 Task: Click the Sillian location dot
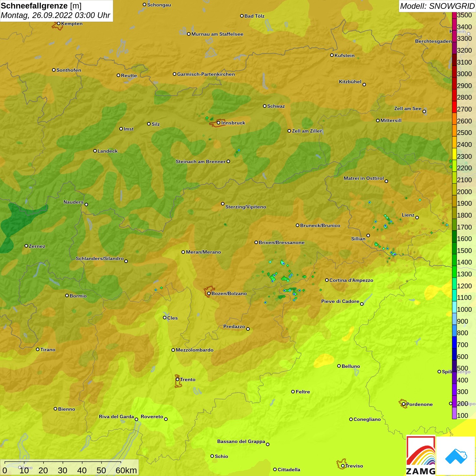[x=368, y=235]
